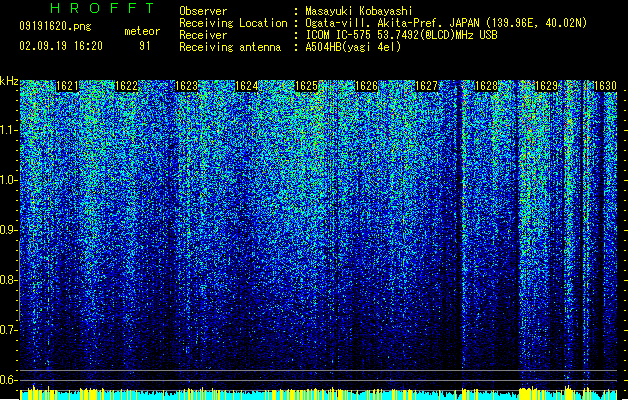Click the 1627 time marker
The width and height of the screenshot is (629, 400).
pos(426,86)
